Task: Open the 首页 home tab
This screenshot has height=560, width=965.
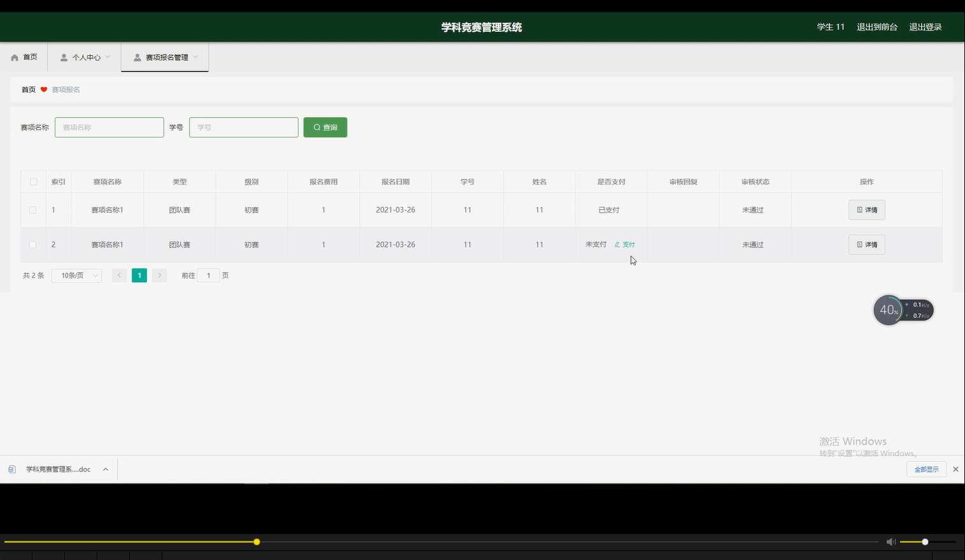Action: [24, 57]
